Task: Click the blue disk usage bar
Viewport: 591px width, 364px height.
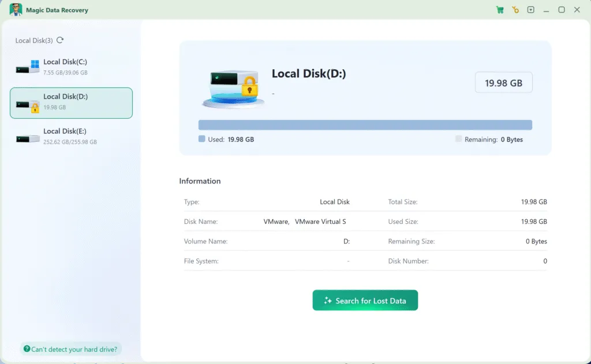Action: point(365,124)
